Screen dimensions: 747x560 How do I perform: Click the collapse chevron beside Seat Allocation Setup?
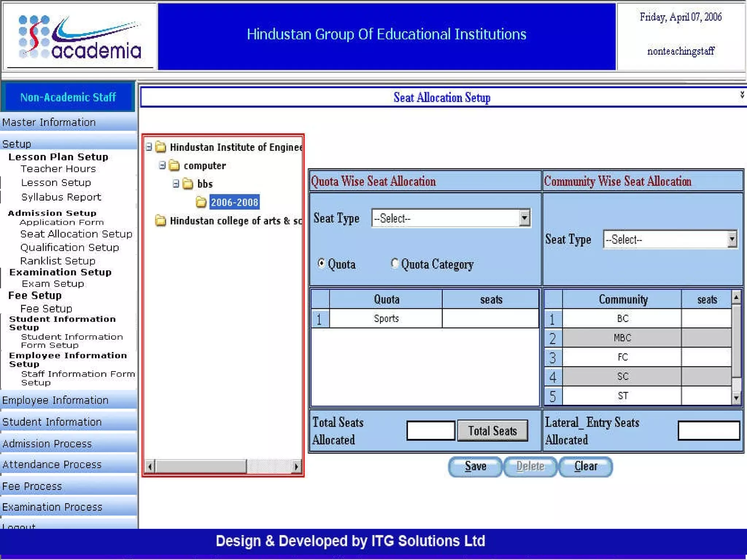coord(742,95)
